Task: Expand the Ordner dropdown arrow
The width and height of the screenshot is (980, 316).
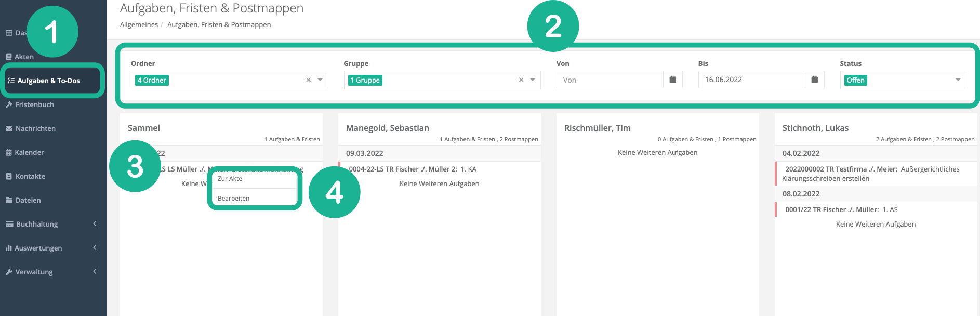Action: tap(320, 80)
